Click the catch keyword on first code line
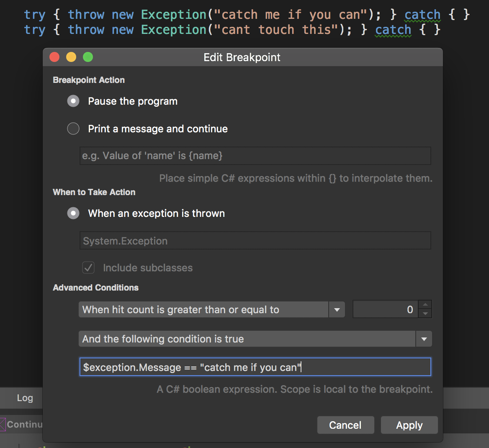Viewport: 489px width, 448px height. pyautogui.click(x=422, y=15)
